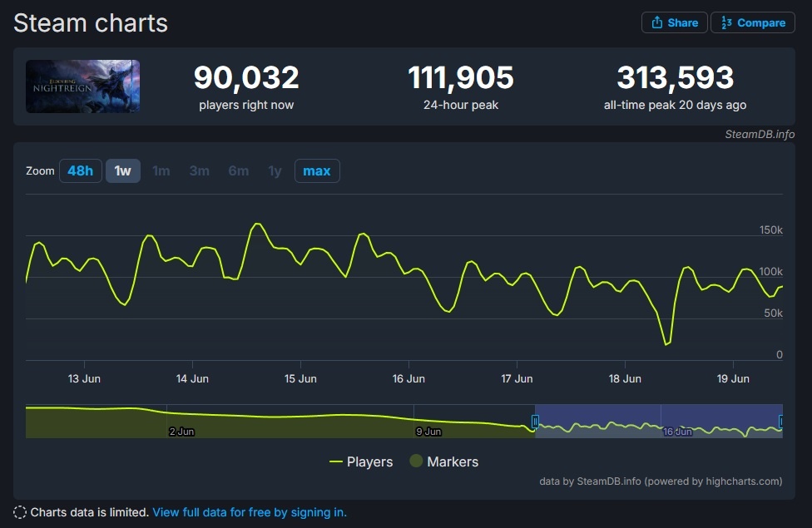
Task: Click the 'all-time peak 20 days ago' caption
Action: tap(676, 105)
